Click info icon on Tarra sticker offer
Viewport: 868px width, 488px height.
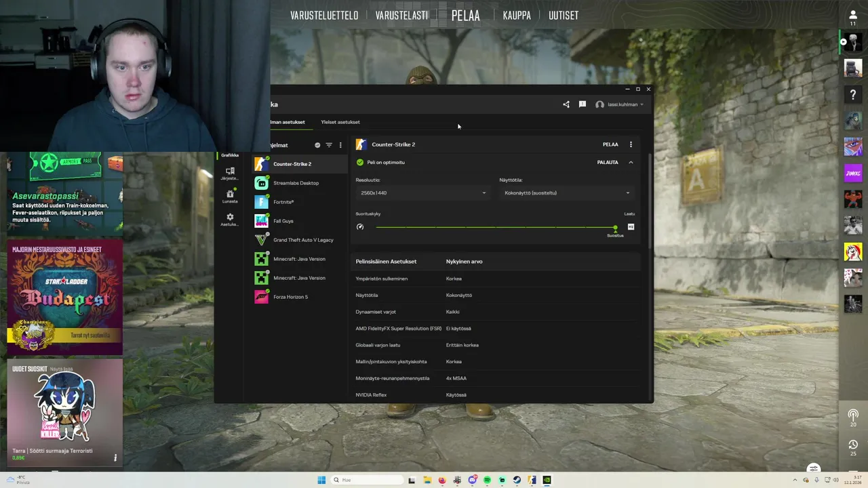tap(115, 458)
